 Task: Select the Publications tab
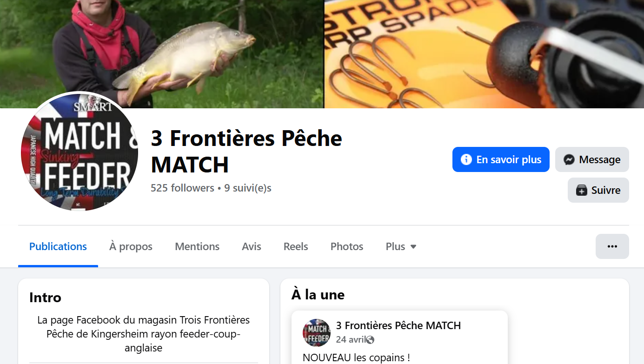tap(58, 246)
